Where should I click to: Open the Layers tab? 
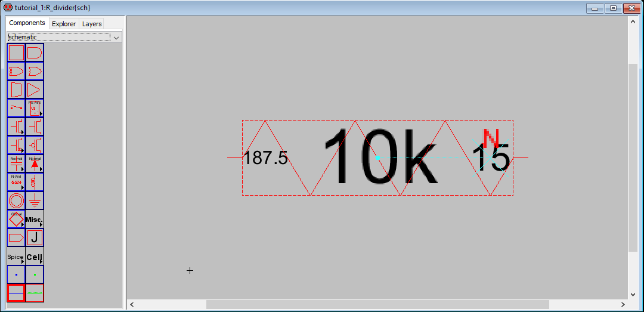coord(92,24)
